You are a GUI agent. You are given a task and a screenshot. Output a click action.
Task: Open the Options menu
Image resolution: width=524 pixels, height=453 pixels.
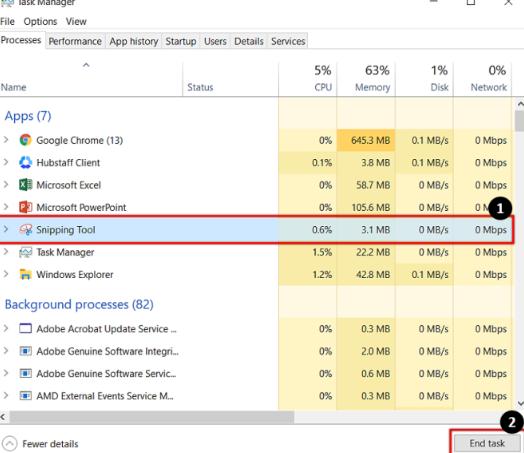point(40,22)
